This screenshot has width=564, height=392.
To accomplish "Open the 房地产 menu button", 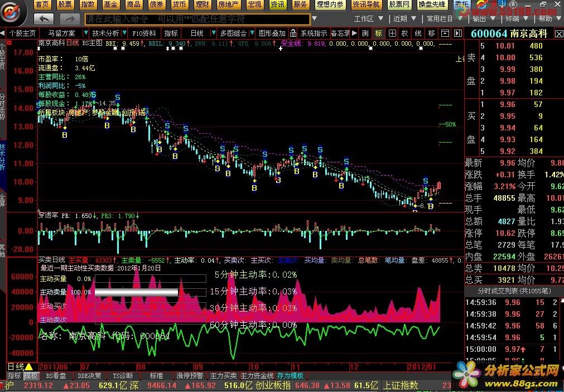I will click(228, 4).
